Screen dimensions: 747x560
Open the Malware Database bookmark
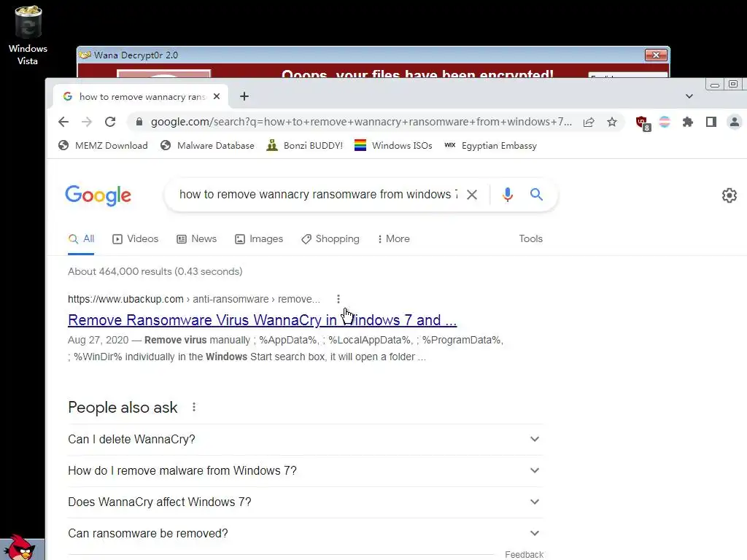(x=207, y=146)
